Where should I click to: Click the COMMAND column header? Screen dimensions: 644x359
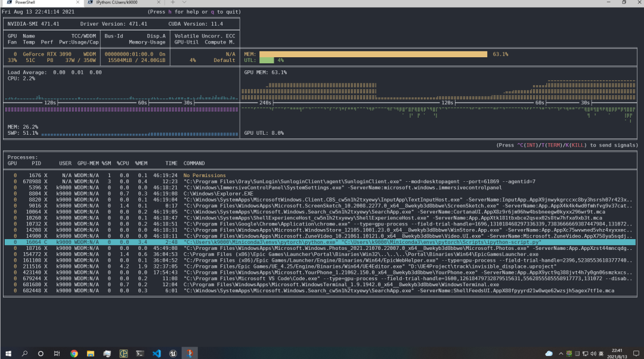pos(194,163)
